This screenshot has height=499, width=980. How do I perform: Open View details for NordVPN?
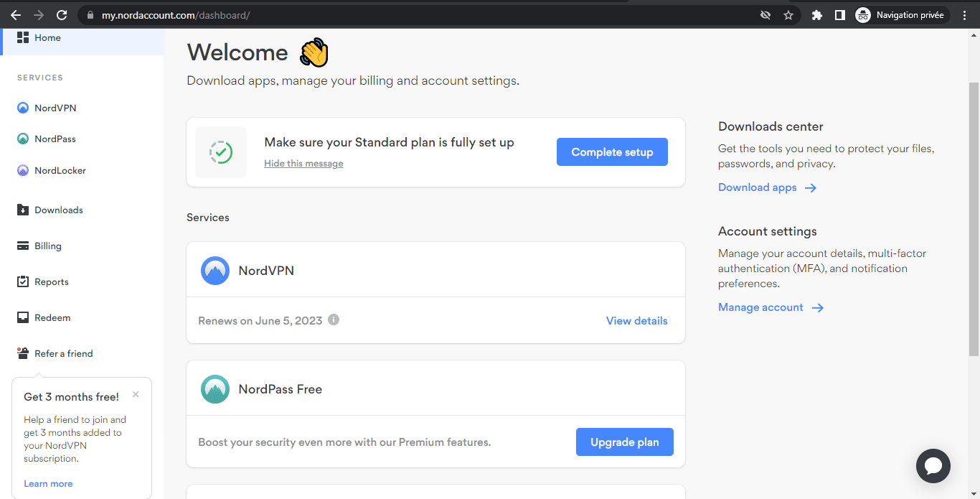coord(636,321)
